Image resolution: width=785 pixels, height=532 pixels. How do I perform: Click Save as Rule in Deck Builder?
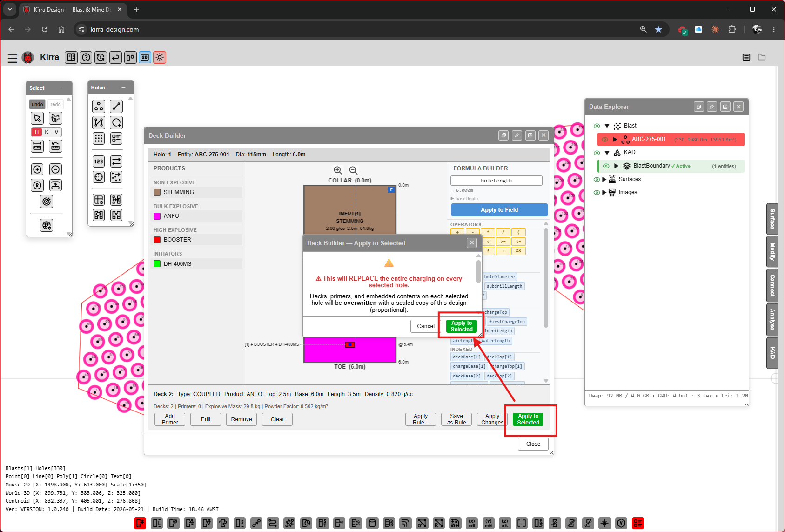pyautogui.click(x=456, y=419)
